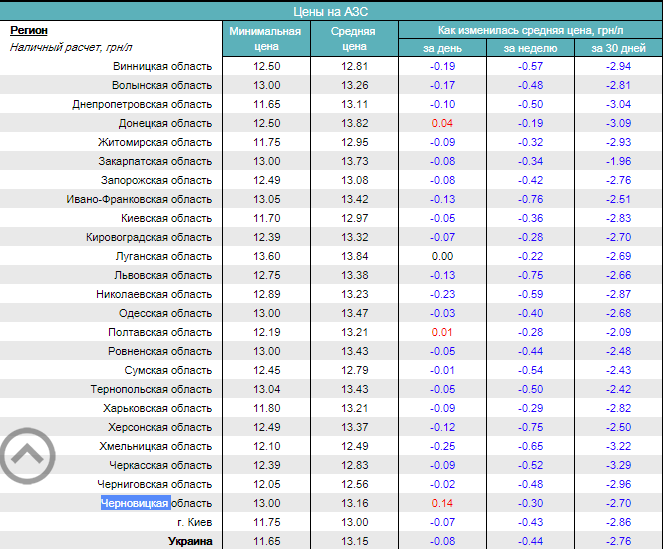Screen dimensions: 663x549
Task: Click the highlighted Черновицкая text
Action: [x=135, y=503]
